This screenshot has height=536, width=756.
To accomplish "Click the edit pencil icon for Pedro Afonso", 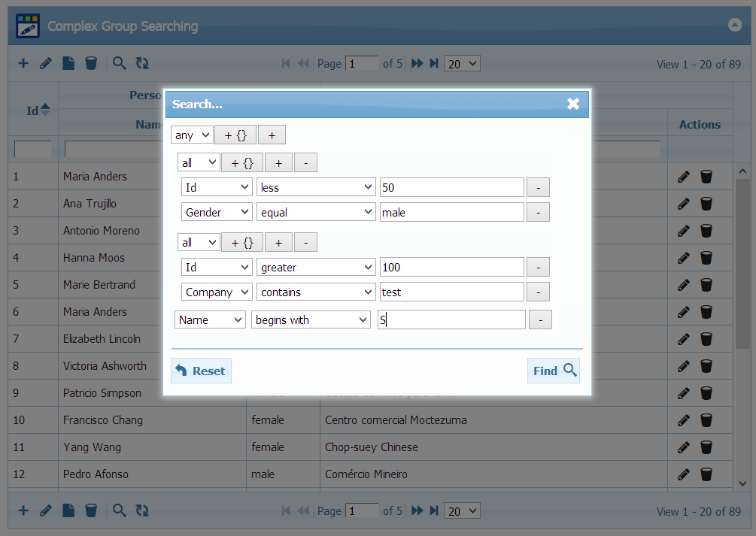I will [x=683, y=474].
